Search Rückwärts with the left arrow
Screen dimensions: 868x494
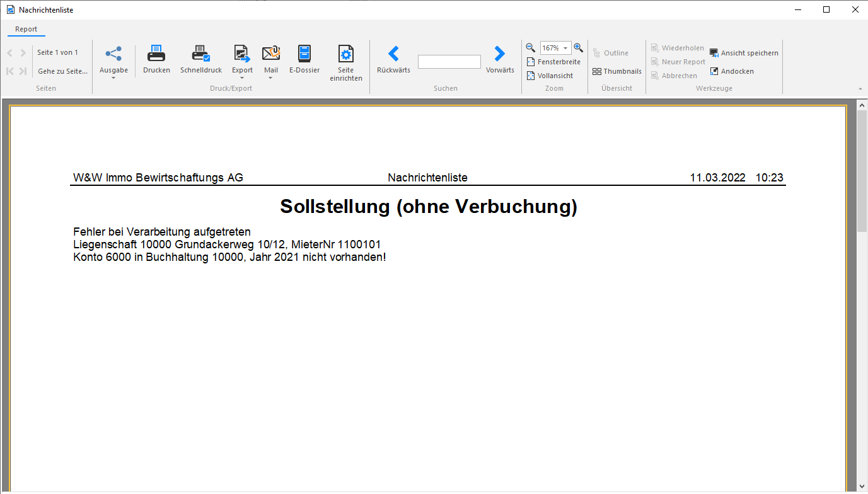pos(393,54)
